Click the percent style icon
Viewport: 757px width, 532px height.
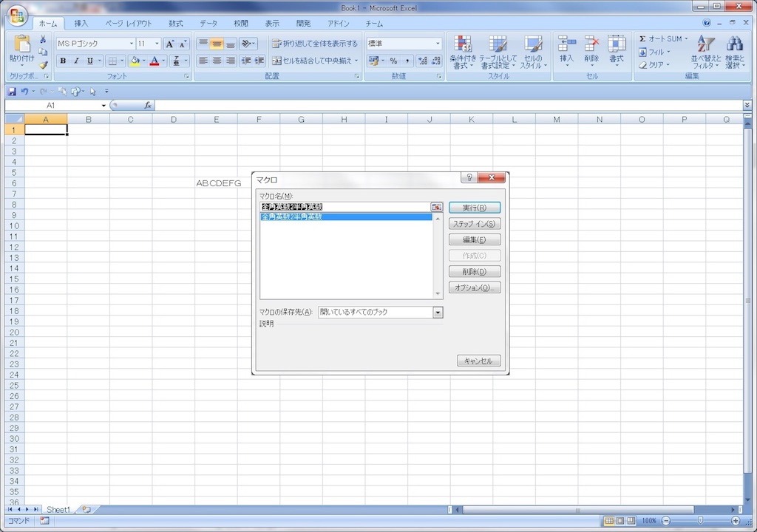(393, 61)
